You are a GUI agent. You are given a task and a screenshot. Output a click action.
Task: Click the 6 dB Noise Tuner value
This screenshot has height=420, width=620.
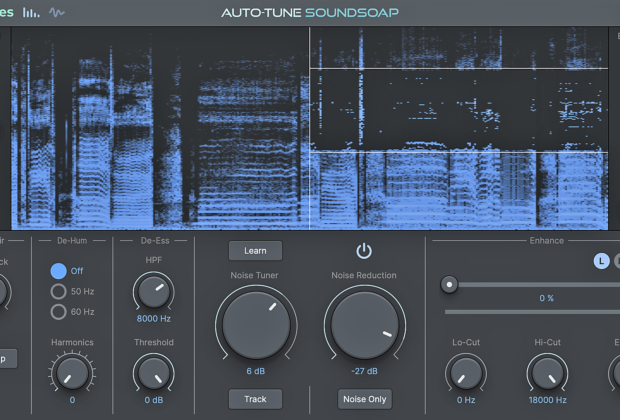[256, 371]
